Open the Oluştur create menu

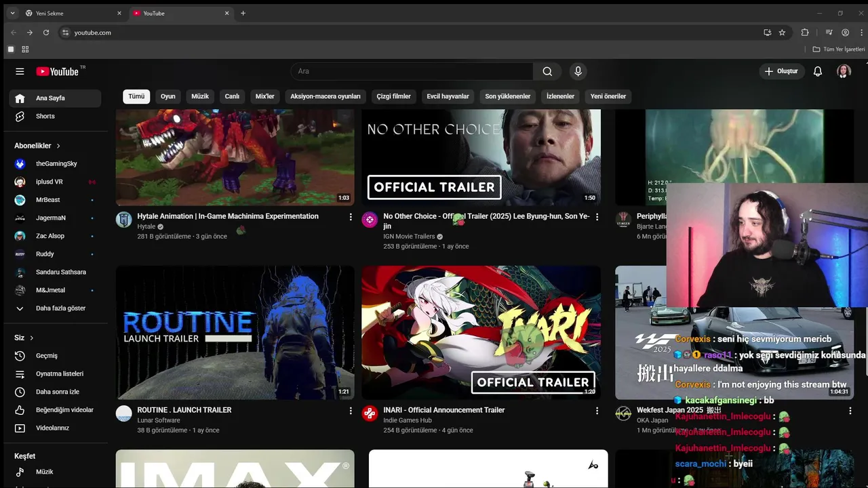click(x=782, y=71)
